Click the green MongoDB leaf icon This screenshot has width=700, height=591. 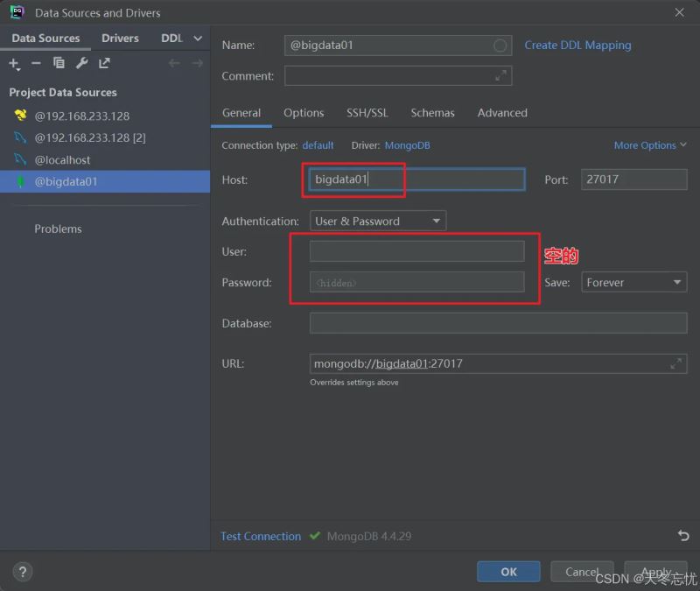tap(20, 181)
